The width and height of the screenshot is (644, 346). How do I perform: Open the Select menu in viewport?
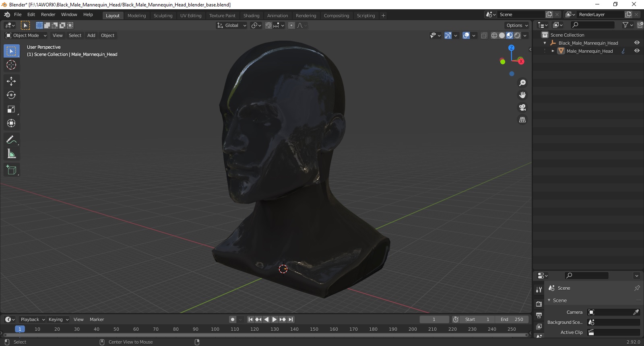pyautogui.click(x=75, y=35)
